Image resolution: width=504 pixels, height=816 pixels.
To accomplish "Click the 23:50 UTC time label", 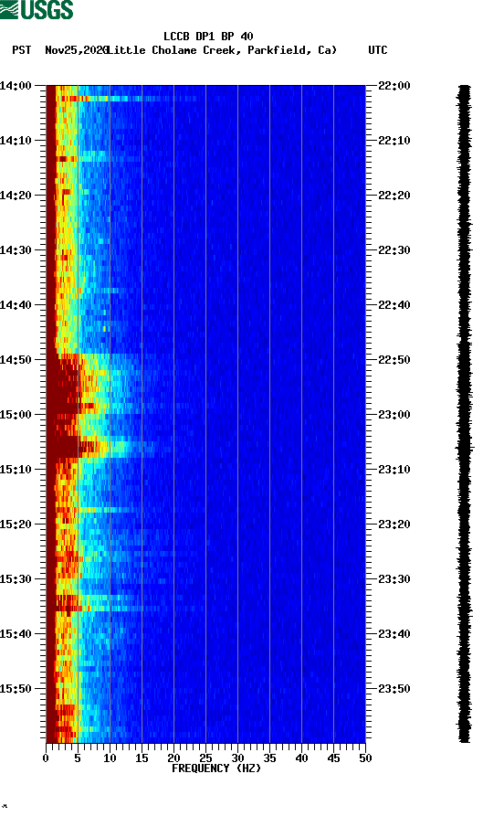I will [x=394, y=688].
